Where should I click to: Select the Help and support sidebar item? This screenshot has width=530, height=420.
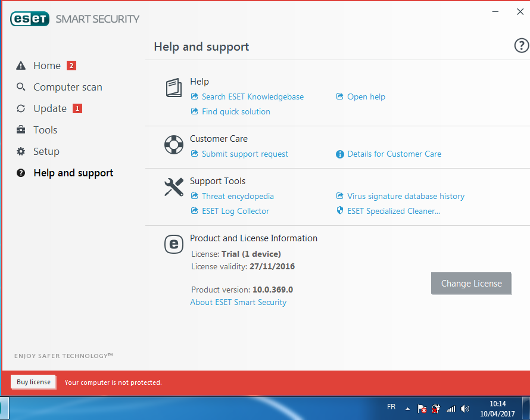[x=65, y=173]
